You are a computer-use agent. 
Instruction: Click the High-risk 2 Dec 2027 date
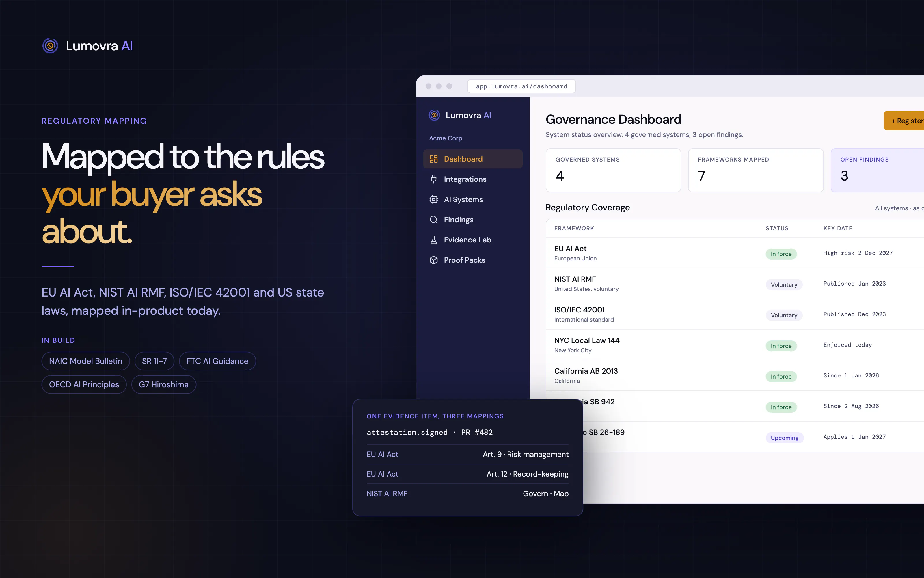858,253
